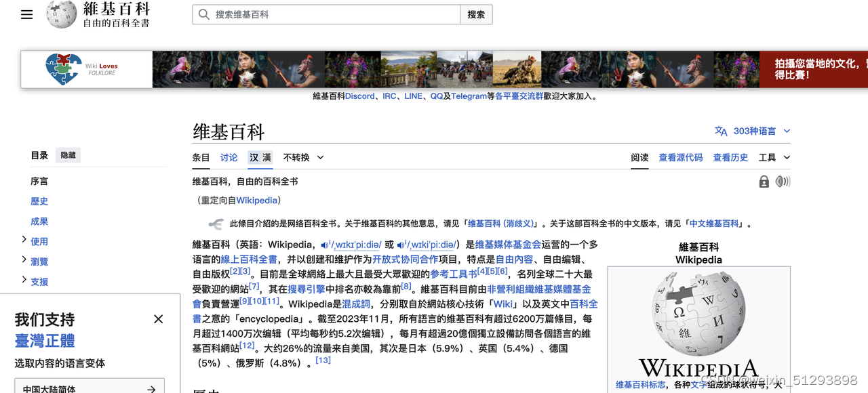This screenshot has width=868, height=393.
Task: Open 维基百科 (消歧义) link
Action: pos(501,224)
